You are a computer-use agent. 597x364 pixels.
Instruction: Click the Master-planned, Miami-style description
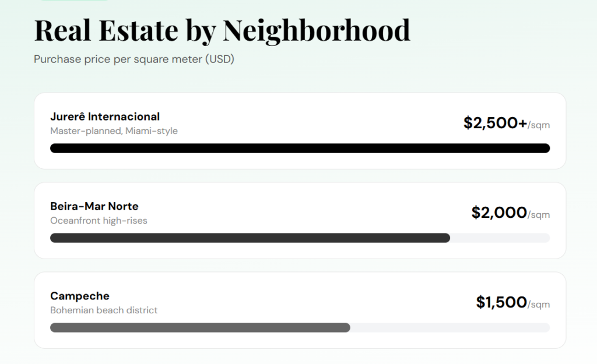pos(114,131)
